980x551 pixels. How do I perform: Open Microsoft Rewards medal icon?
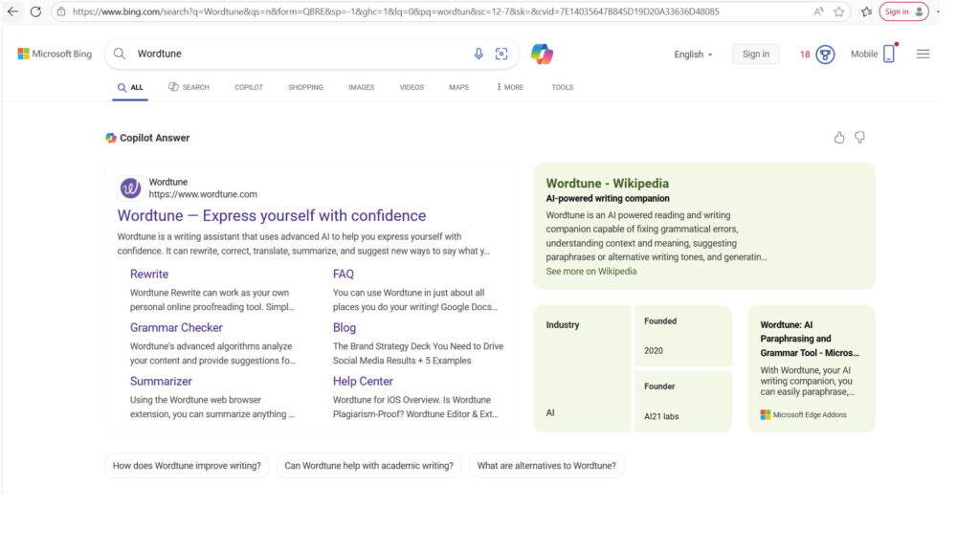[x=825, y=55]
